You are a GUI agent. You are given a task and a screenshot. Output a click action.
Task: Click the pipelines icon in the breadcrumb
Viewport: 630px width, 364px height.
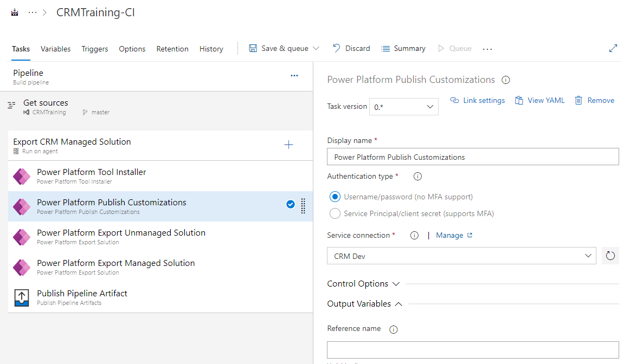click(15, 12)
